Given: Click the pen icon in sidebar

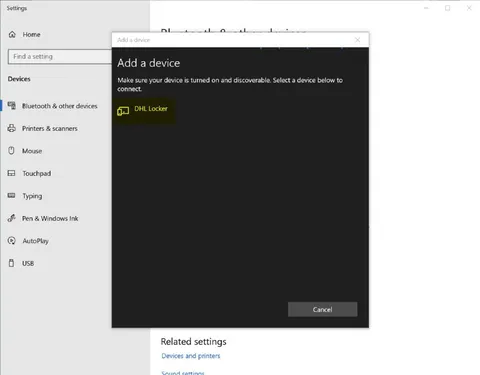Looking at the screenshot, I should (12, 218).
